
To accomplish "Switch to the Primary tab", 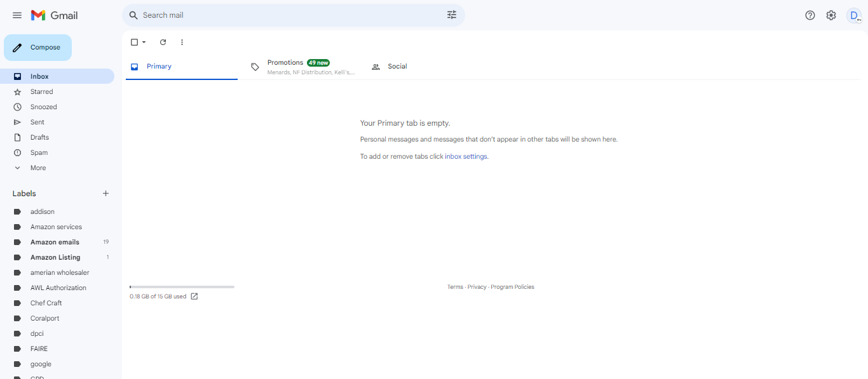I will coord(182,67).
